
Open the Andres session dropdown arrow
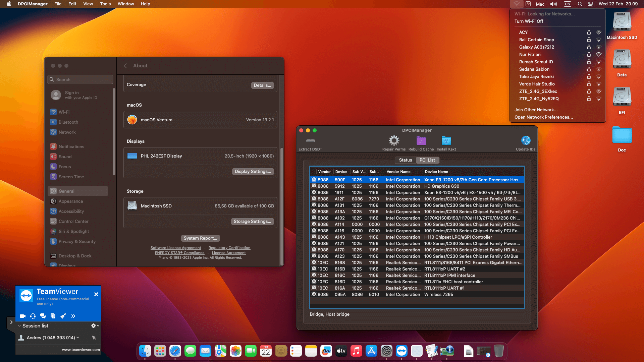[x=78, y=338]
